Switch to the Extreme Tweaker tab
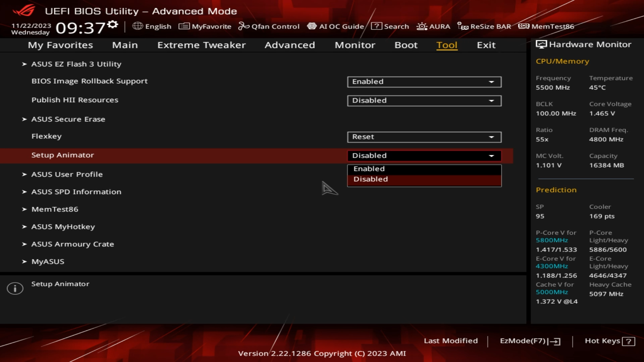The image size is (644, 362). (201, 45)
